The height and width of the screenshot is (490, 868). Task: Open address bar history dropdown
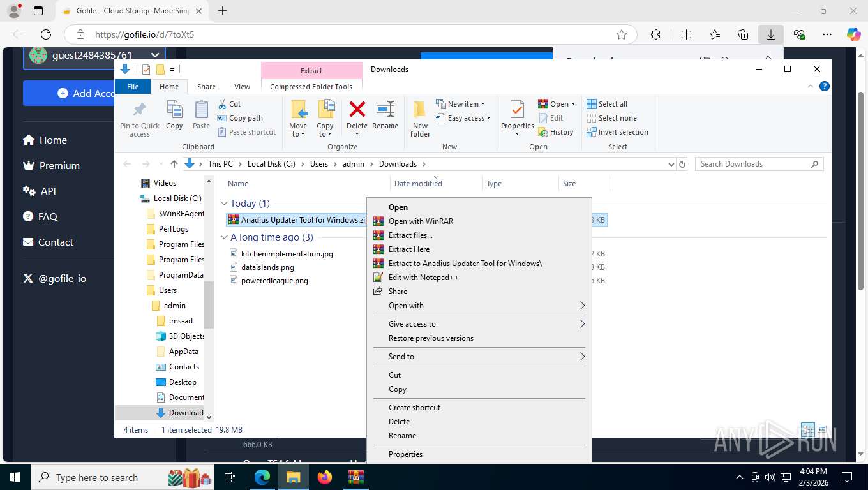[670, 164]
